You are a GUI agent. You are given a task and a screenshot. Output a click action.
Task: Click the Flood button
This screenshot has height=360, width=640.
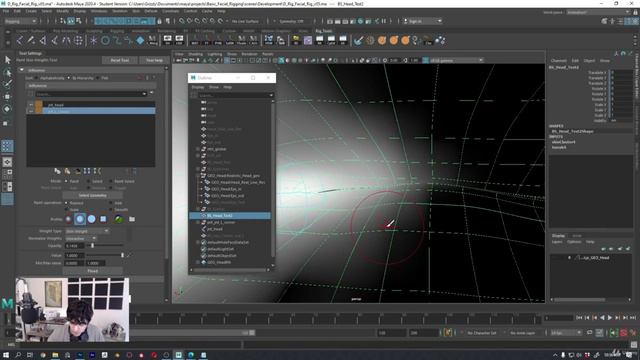coord(93,271)
